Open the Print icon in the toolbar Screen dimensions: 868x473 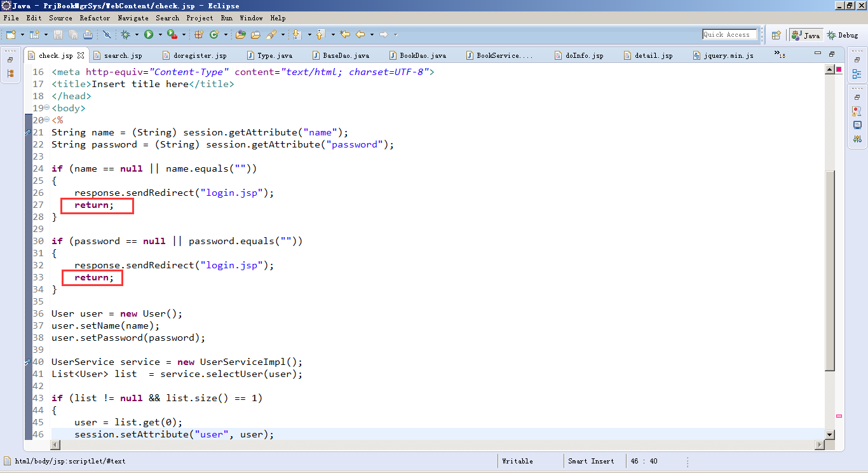87,34
